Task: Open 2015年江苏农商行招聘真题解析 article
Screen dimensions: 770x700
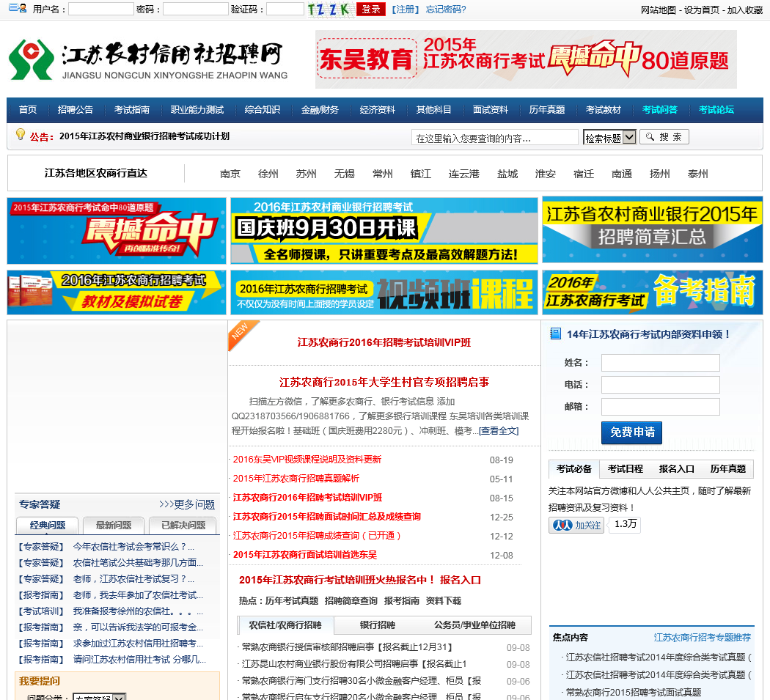Action: 296,478
